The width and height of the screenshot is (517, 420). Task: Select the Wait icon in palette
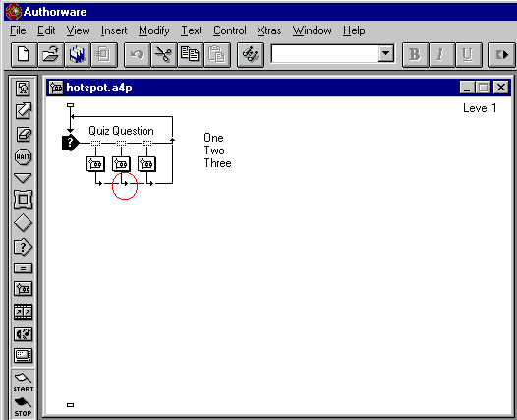(x=23, y=156)
